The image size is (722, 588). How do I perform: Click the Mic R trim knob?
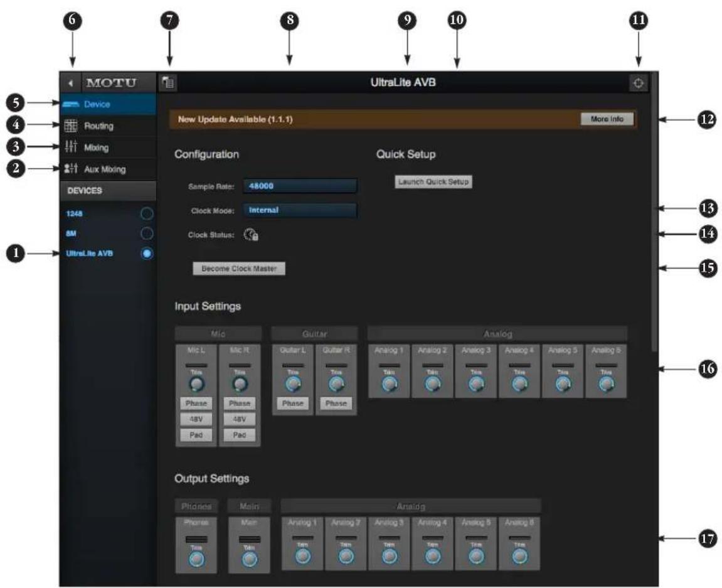tap(240, 384)
